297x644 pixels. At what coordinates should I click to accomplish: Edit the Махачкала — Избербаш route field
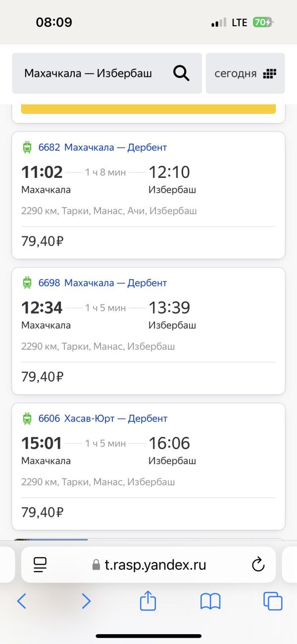click(x=88, y=74)
